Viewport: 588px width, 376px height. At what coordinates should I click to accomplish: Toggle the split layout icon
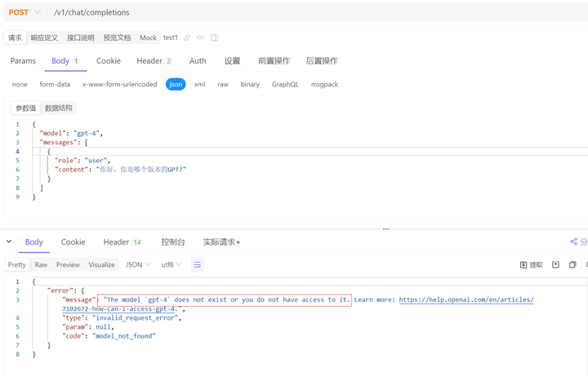pyautogui.click(x=215, y=38)
